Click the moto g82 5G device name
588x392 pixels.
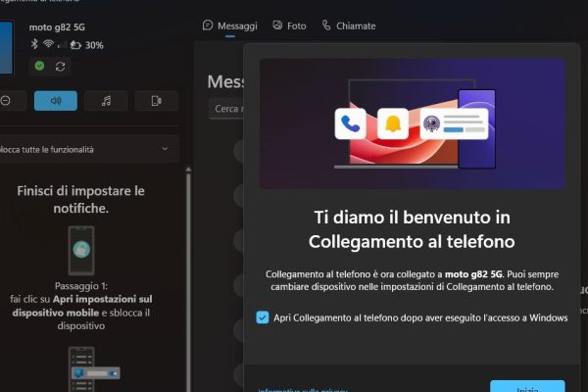coord(57,27)
